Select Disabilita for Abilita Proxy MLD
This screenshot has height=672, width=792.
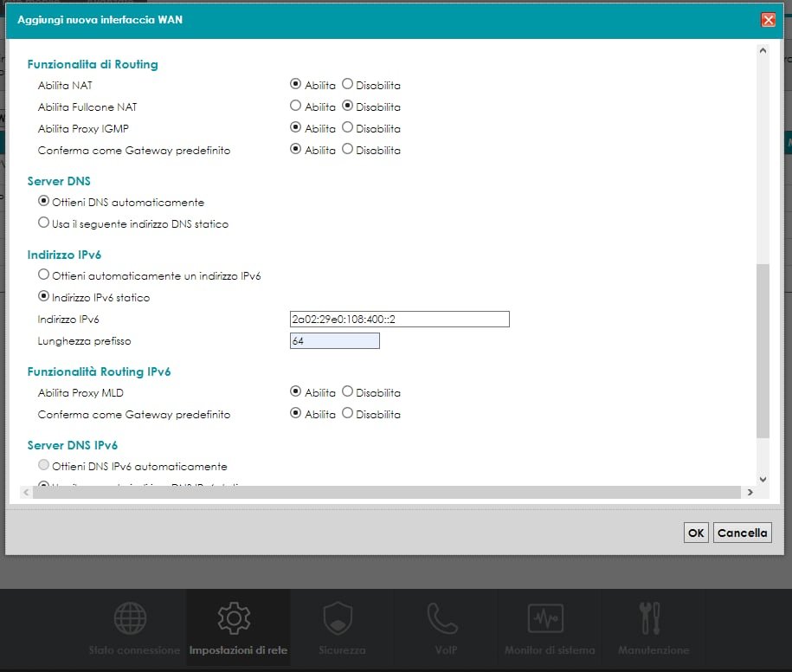coord(348,392)
